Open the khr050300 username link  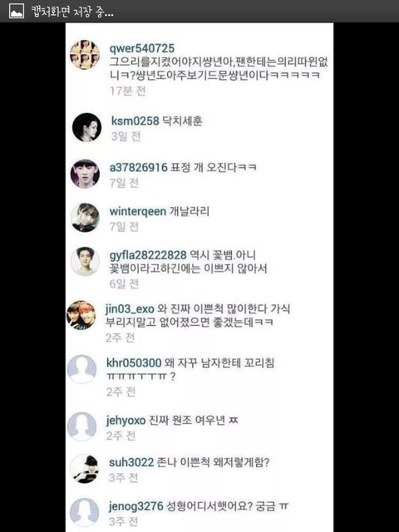click(x=134, y=363)
